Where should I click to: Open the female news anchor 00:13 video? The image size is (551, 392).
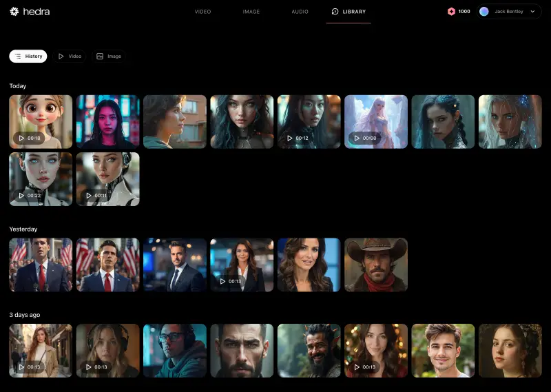tap(242, 265)
